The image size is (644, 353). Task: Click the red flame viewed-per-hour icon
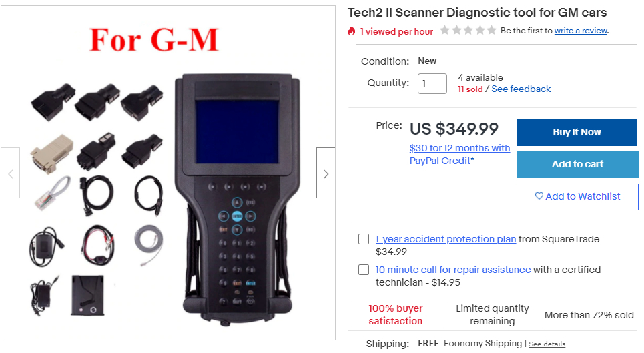tap(351, 31)
